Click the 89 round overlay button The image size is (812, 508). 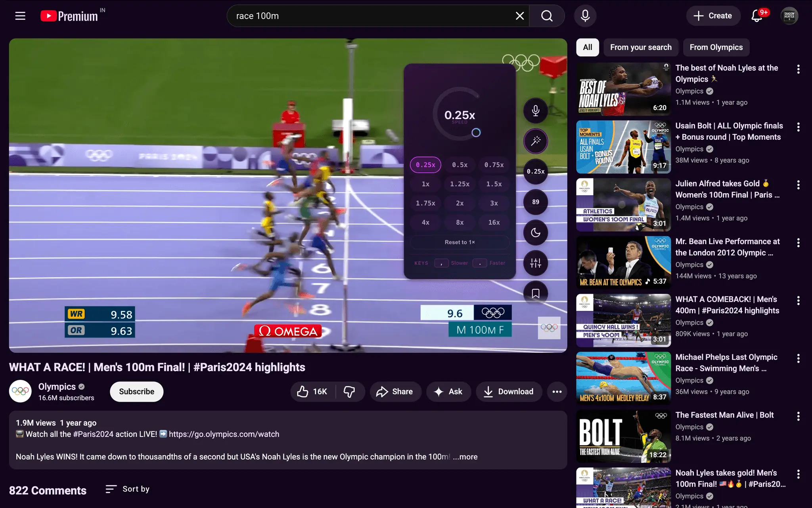pyautogui.click(x=536, y=202)
